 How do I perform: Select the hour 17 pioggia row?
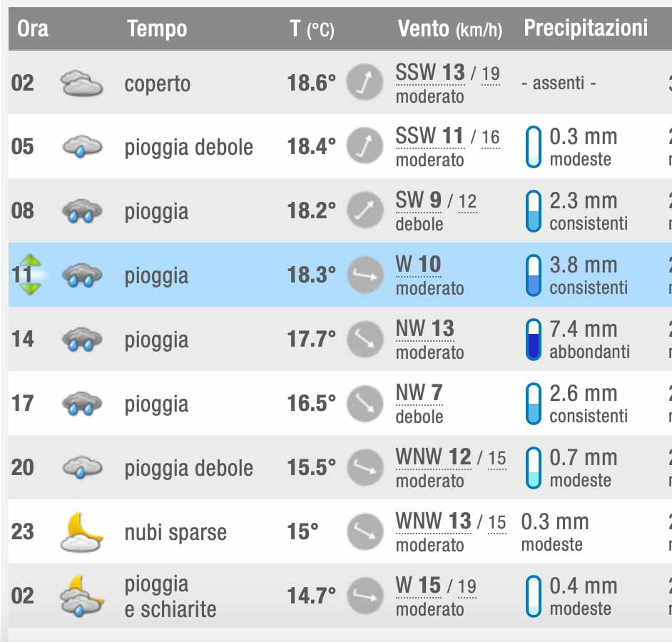(340, 403)
